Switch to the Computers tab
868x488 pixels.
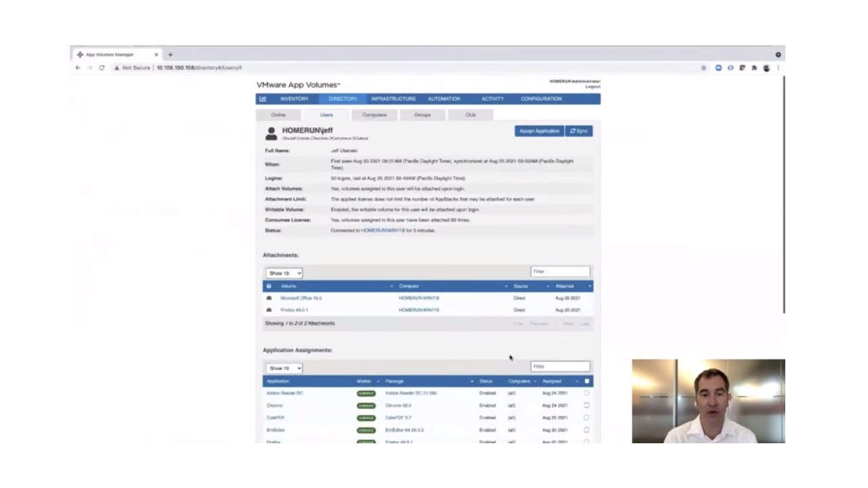[x=374, y=115]
